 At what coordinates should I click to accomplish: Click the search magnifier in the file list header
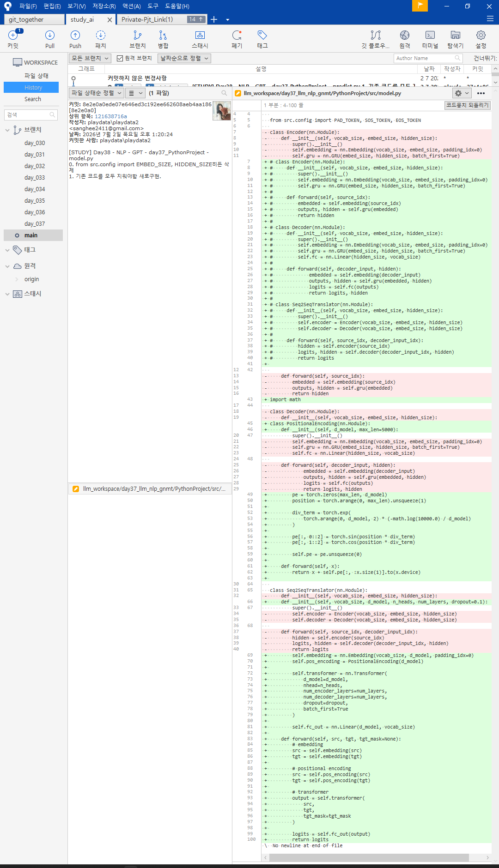click(225, 93)
